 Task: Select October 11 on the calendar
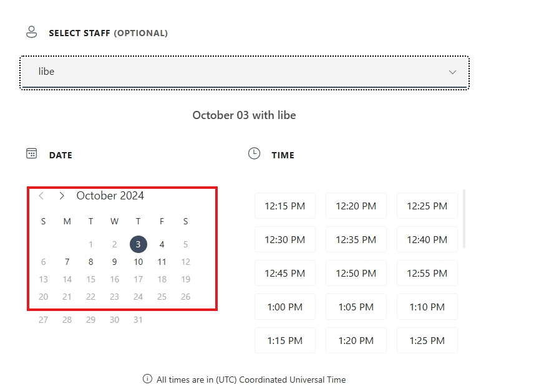tap(162, 262)
